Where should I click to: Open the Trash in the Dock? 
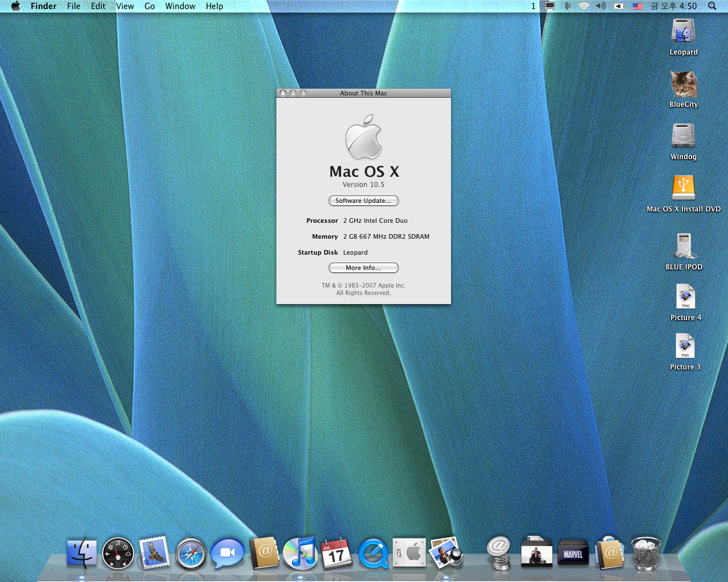646,553
